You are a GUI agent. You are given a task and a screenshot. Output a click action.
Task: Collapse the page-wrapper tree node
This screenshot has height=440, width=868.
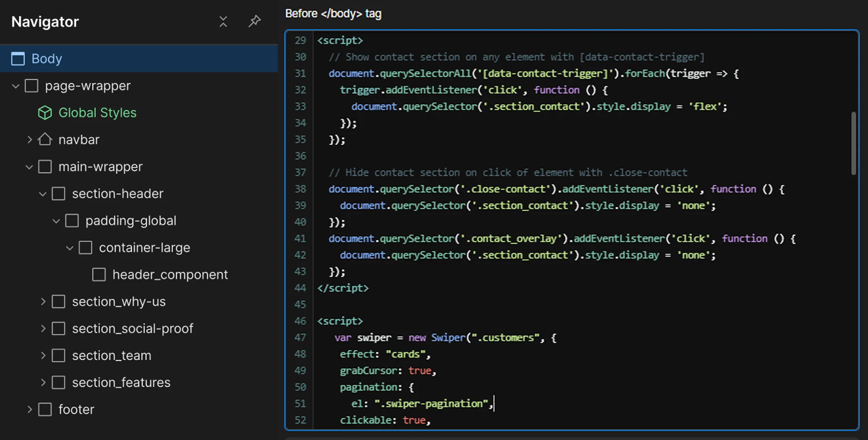16,86
